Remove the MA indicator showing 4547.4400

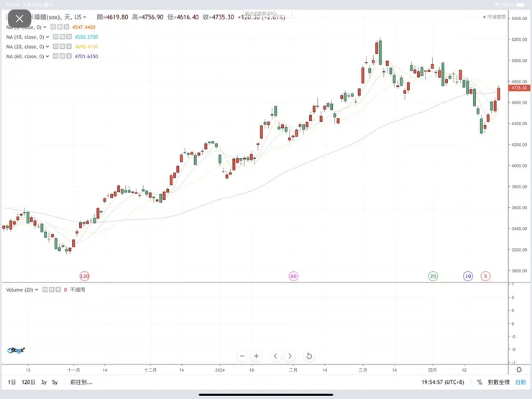coord(66,27)
